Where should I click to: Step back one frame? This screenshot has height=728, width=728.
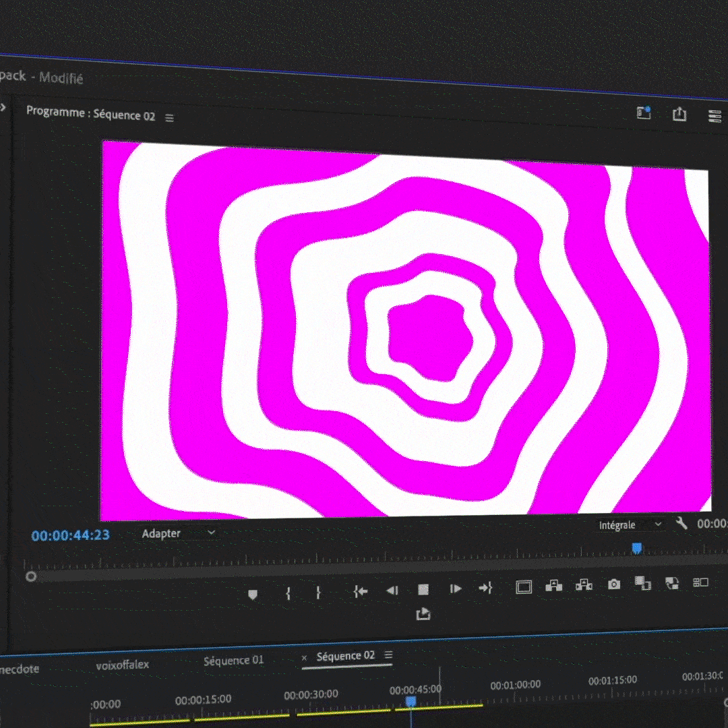point(392,590)
